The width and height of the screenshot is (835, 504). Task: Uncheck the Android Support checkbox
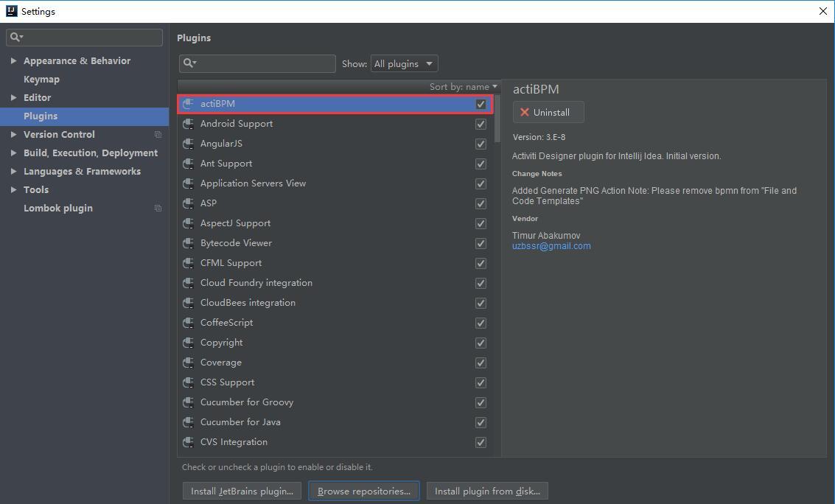click(481, 124)
